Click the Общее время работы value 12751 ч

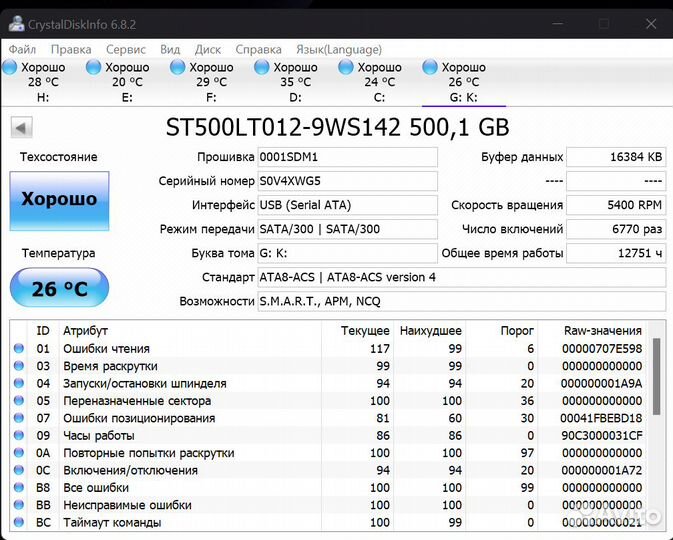[x=616, y=253]
